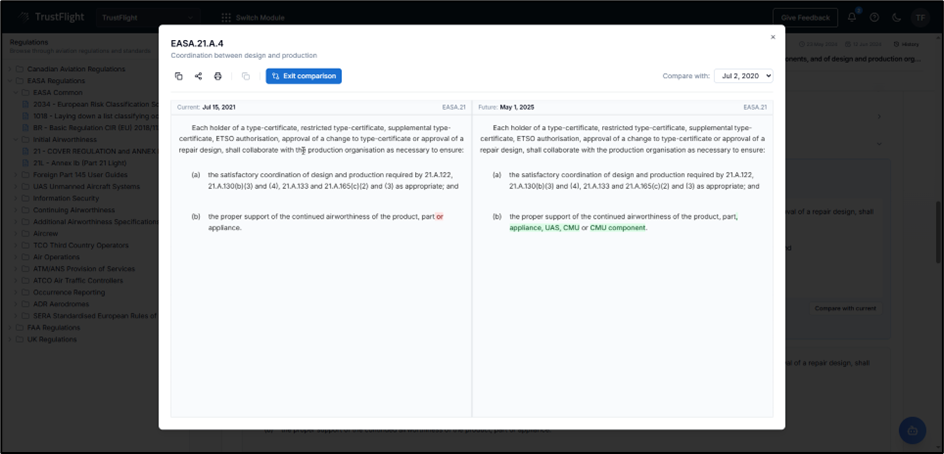Open the help question mark icon
Image resolution: width=944 pixels, height=454 pixels.
[874, 17]
